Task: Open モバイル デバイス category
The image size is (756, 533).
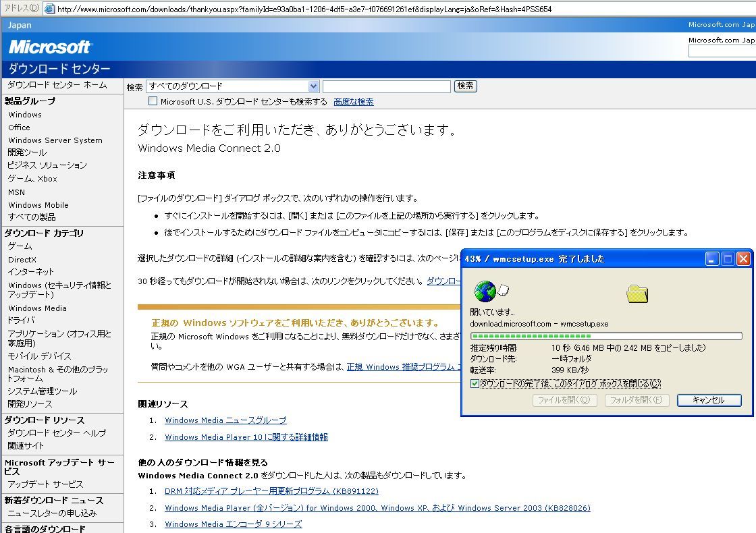Action: 40,356
